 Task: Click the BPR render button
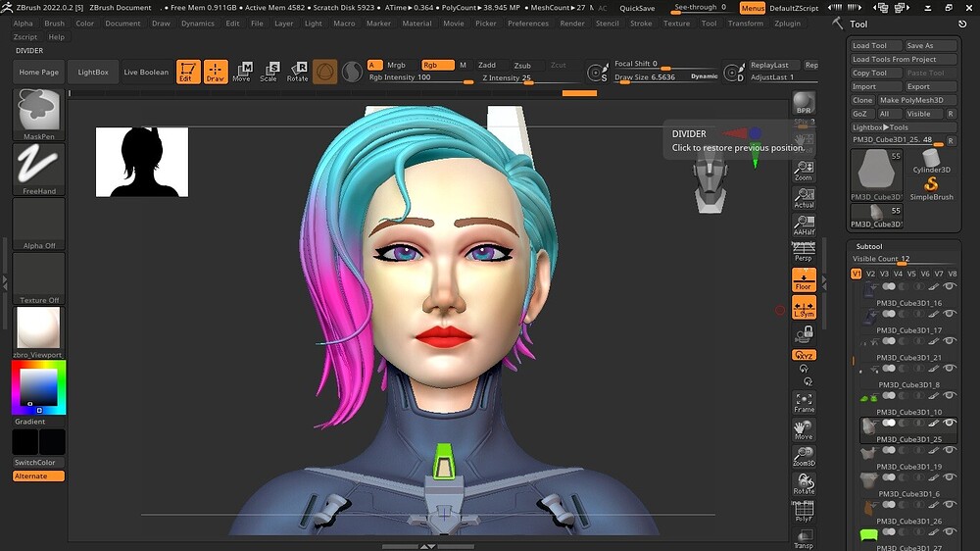point(804,103)
